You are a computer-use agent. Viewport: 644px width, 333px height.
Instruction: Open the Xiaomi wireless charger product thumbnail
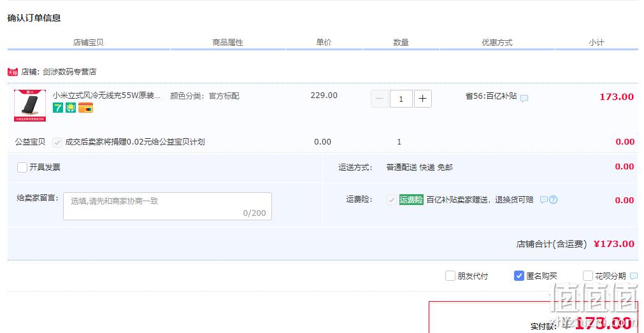[x=30, y=106]
